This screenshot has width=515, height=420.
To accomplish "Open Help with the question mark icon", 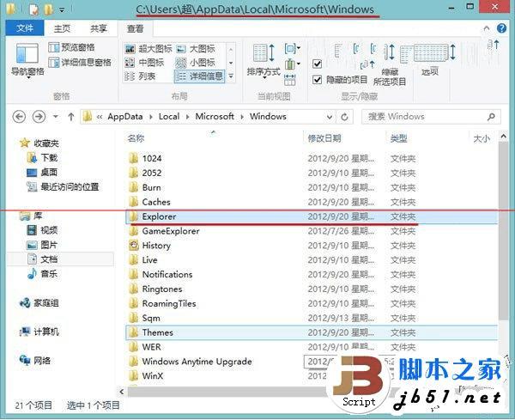I will (x=501, y=28).
